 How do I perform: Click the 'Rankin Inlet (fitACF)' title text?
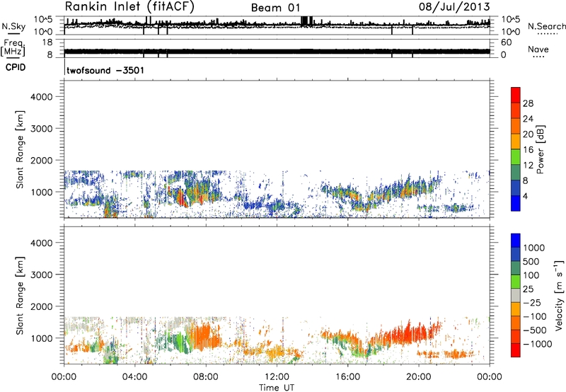[x=129, y=6]
